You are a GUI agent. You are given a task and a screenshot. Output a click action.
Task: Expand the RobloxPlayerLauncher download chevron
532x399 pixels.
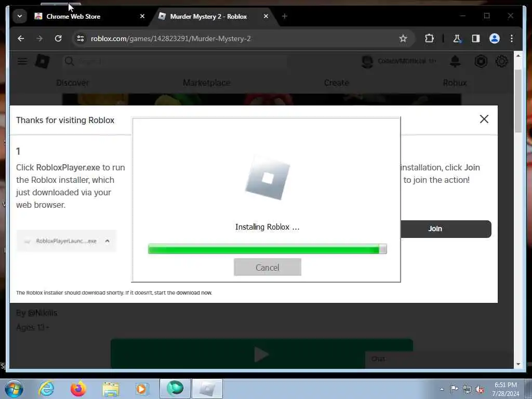click(x=107, y=241)
